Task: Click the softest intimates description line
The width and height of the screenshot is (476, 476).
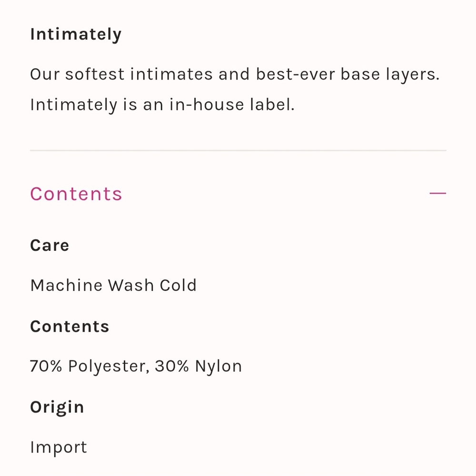Action: [x=235, y=74]
